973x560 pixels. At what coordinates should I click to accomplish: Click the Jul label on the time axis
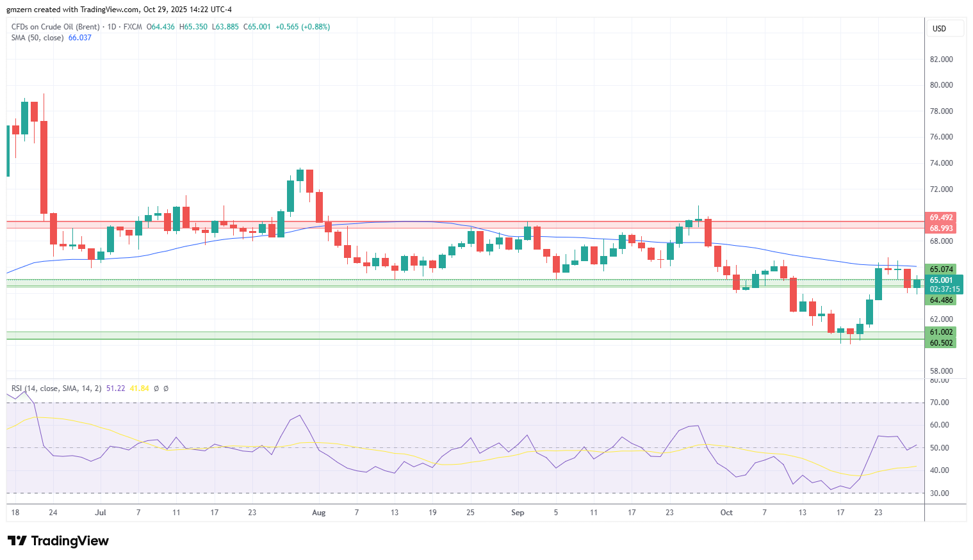coord(100,513)
